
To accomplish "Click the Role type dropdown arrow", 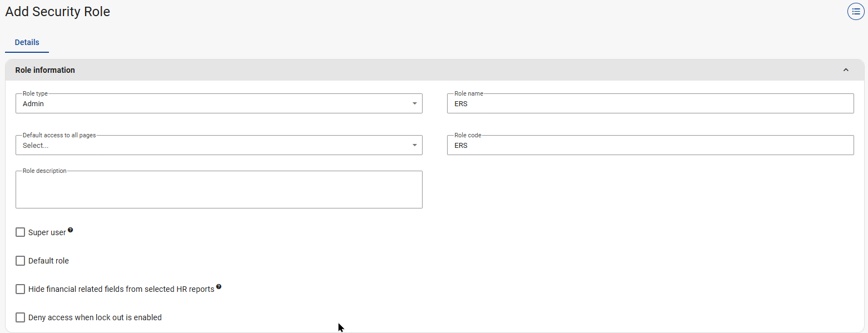I will pyautogui.click(x=414, y=103).
